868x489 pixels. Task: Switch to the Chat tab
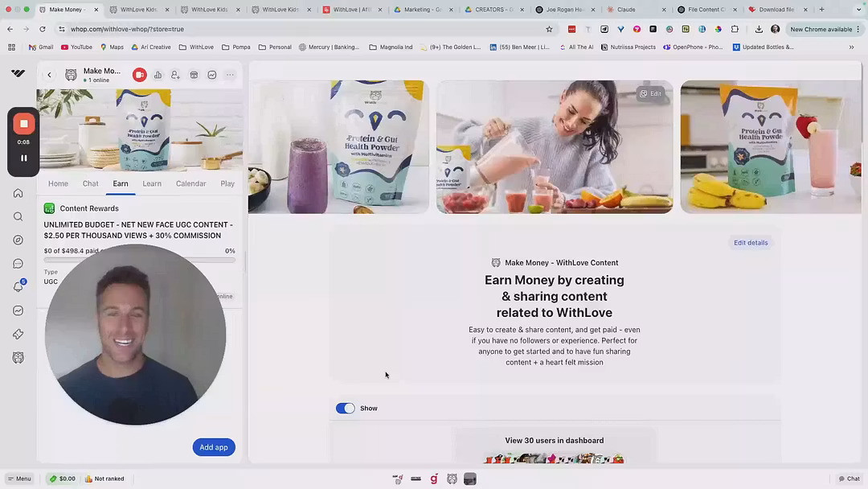tap(90, 183)
